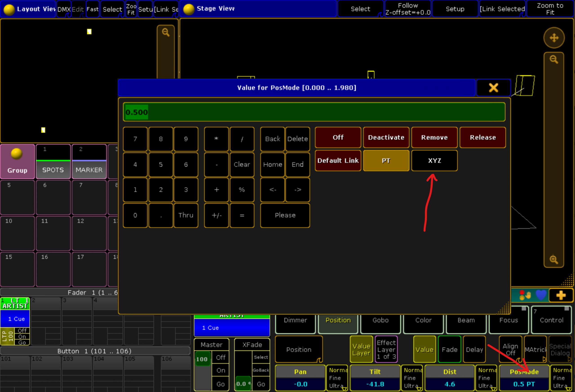The width and height of the screenshot is (575, 392).
Task: Select XYZ position mode
Action: 434,161
